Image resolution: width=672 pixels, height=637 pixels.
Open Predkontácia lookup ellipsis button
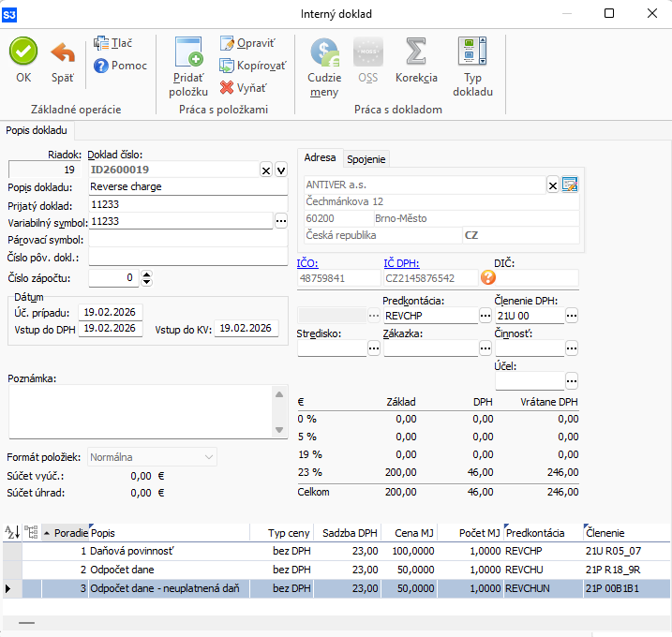pyautogui.click(x=485, y=317)
